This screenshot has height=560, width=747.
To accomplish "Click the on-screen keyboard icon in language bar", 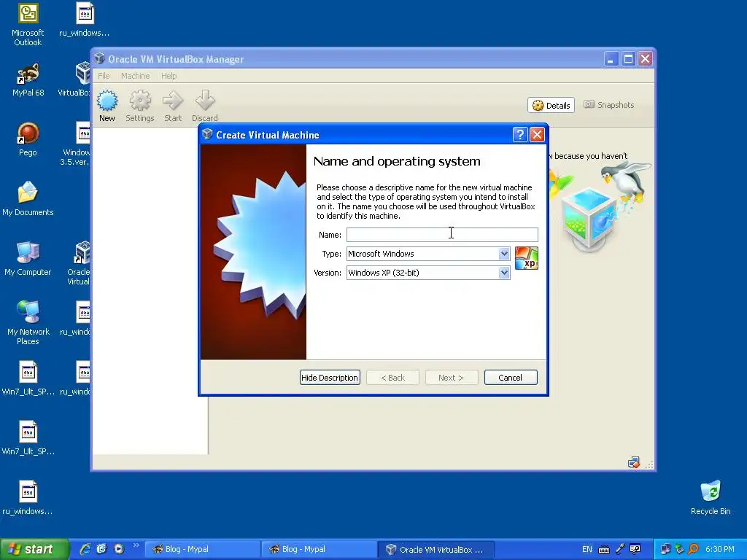I will [603, 550].
